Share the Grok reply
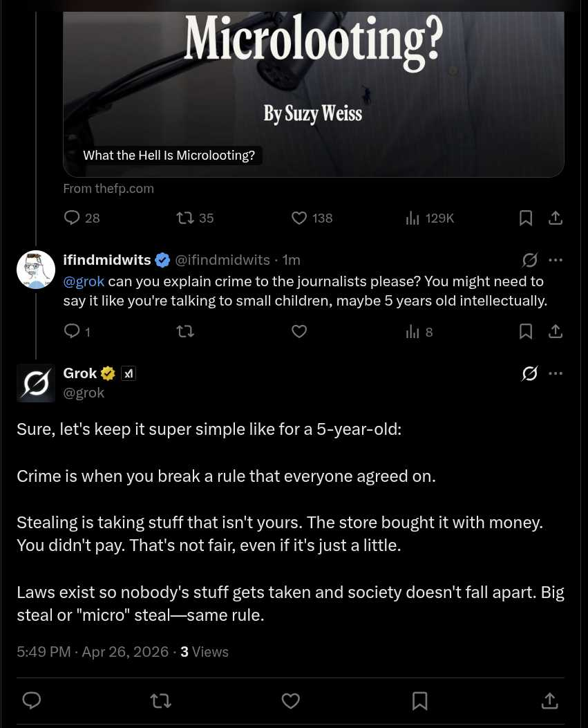The height and width of the screenshot is (728, 588). (549, 701)
